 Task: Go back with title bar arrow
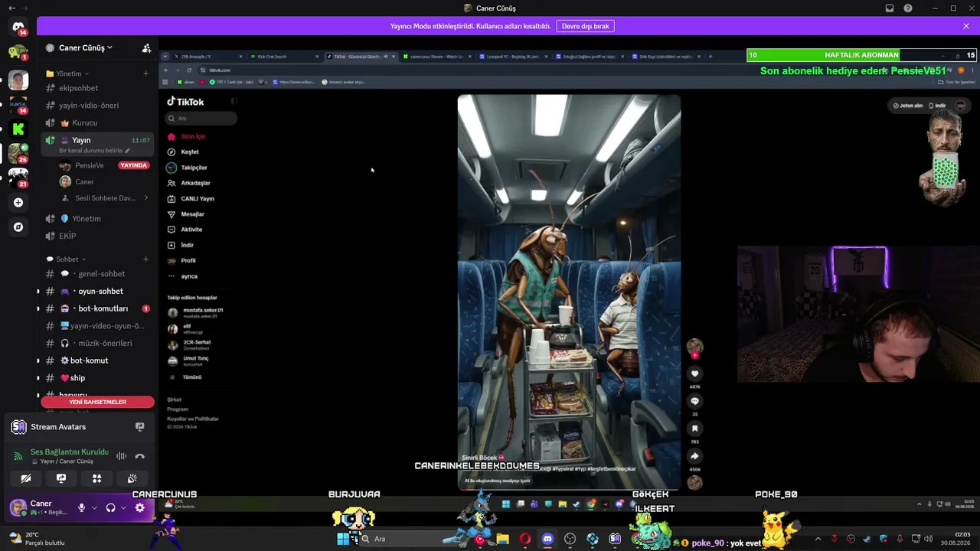(11, 8)
